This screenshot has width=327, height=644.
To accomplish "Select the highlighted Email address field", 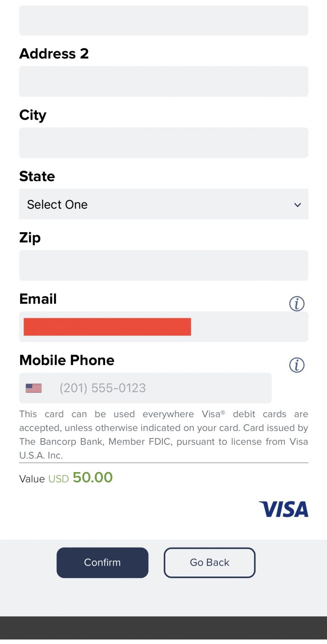I will [163, 326].
